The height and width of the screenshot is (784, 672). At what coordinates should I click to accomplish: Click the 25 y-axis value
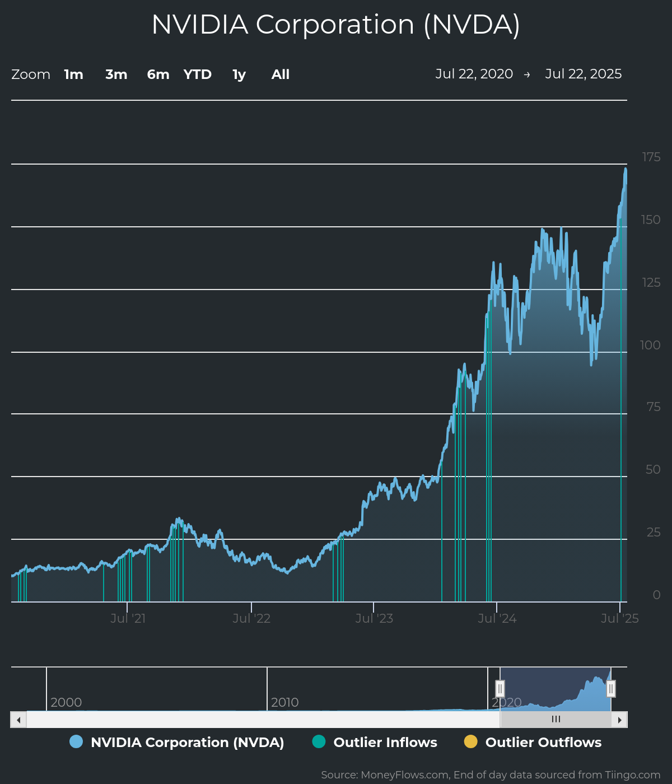654,533
